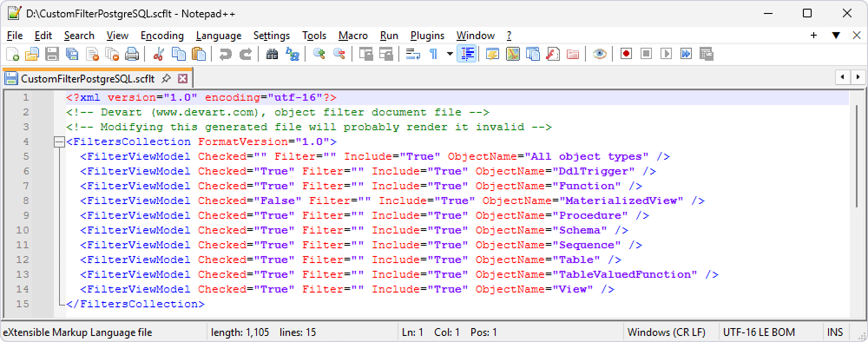Image resolution: width=868 pixels, height=342 pixels.
Task: Paste using the clipboard icon
Action: [x=198, y=54]
